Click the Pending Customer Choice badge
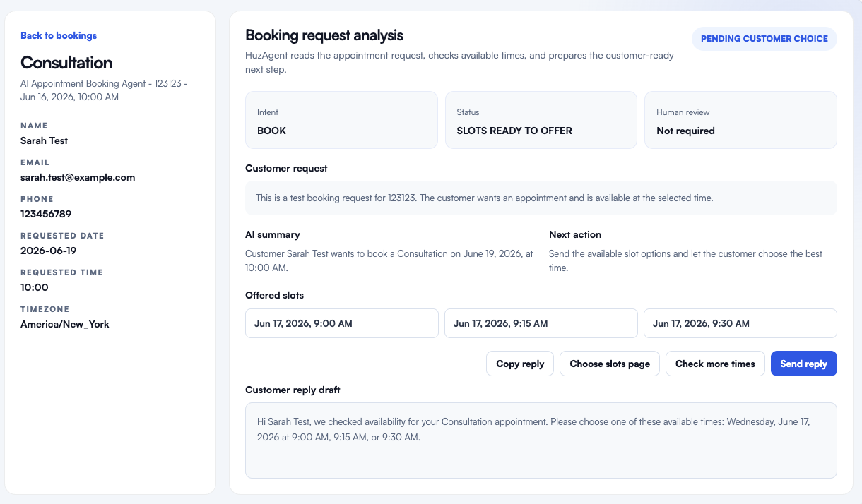The height and width of the screenshot is (504, 862). pyautogui.click(x=764, y=39)
